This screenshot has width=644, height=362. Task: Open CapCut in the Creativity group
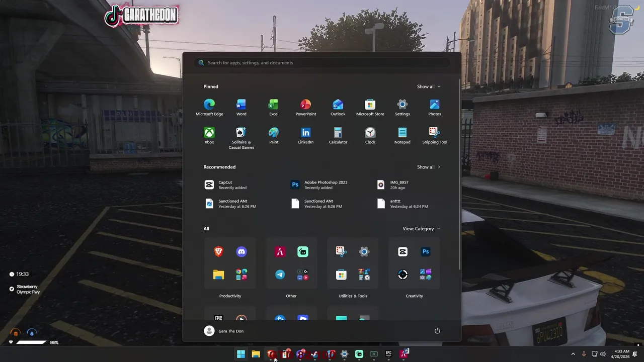[403, 252]
